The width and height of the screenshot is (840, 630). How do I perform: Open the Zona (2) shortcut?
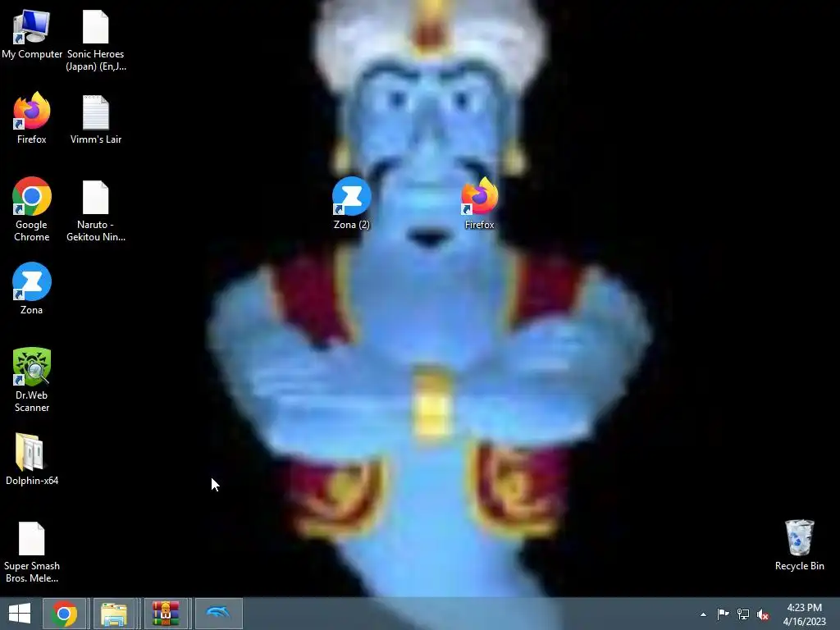point(351,203)
